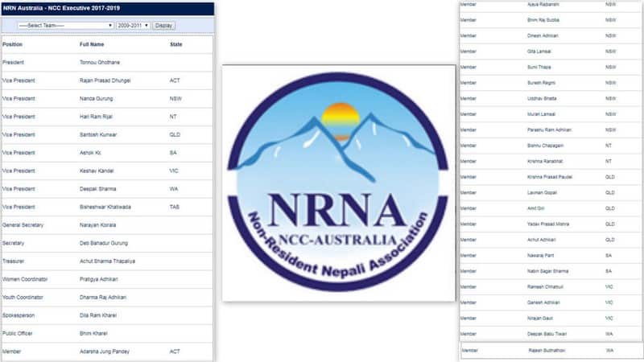Select the member name Parashu Ram Adhikari

pyautogui.click(x=549, y=130)
